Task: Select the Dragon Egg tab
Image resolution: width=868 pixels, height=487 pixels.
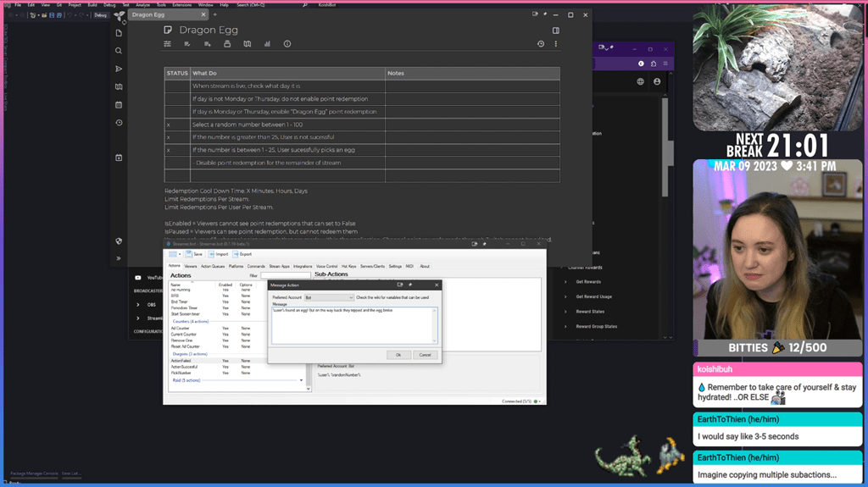Action: tap(167, 15)
